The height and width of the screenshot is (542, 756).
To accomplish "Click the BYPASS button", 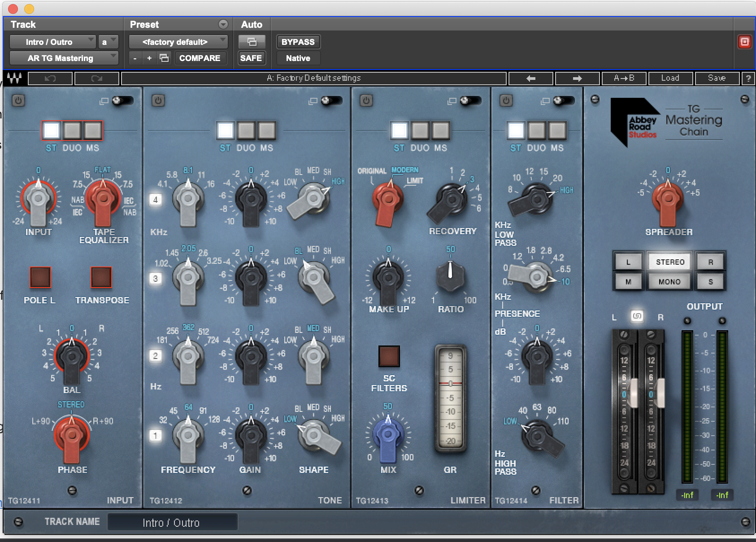I will [298, 42].
